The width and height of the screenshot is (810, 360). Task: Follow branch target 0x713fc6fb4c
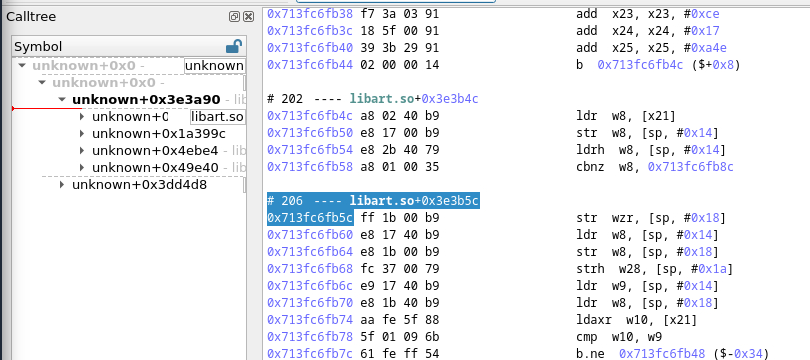(641, 65)
